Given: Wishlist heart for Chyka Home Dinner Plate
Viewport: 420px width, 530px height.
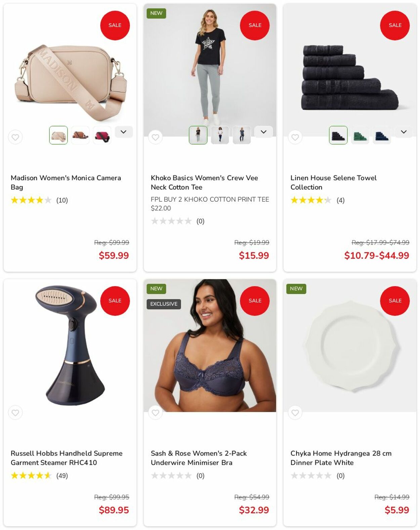Looking at the screenshot, I should [x=295, y=413].
